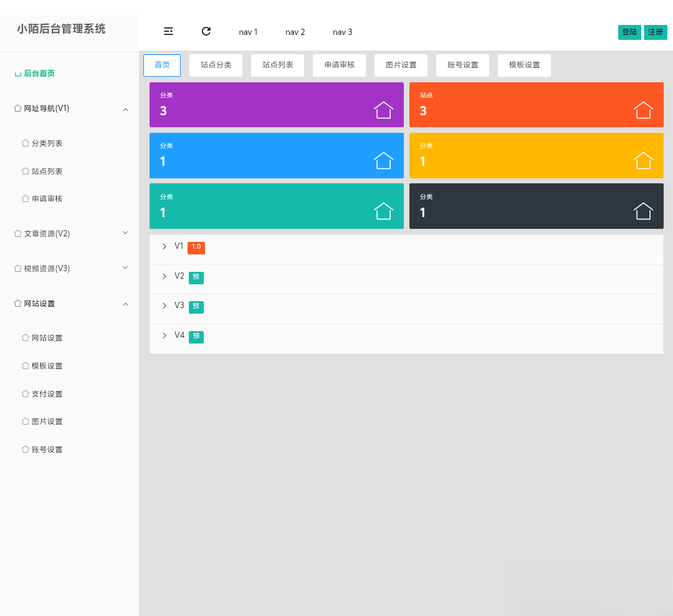Click the refresh icon next to hamburger menu
The image size is (673, 616).
point(206,31)
